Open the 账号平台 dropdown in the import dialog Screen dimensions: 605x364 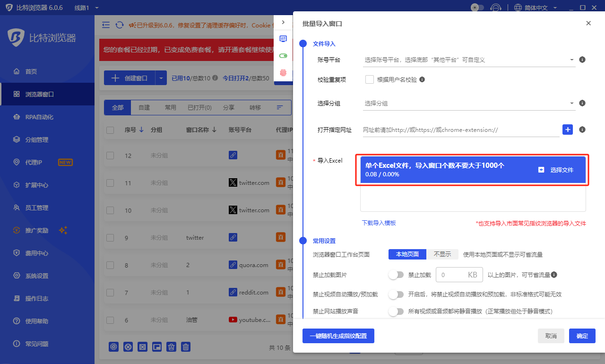[x=469, y=60]
